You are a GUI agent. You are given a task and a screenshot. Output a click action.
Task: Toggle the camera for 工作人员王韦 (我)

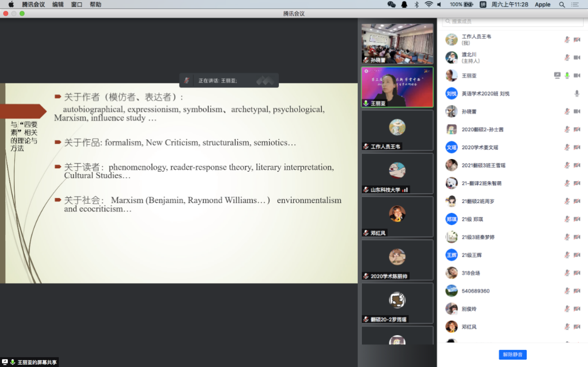(577, 40)
